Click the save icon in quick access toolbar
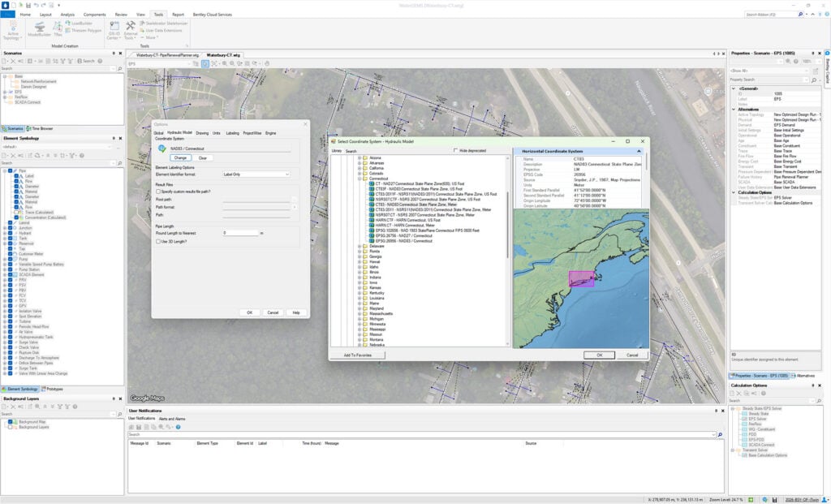Viewport: 831px width, 504px height. (28, 5)
